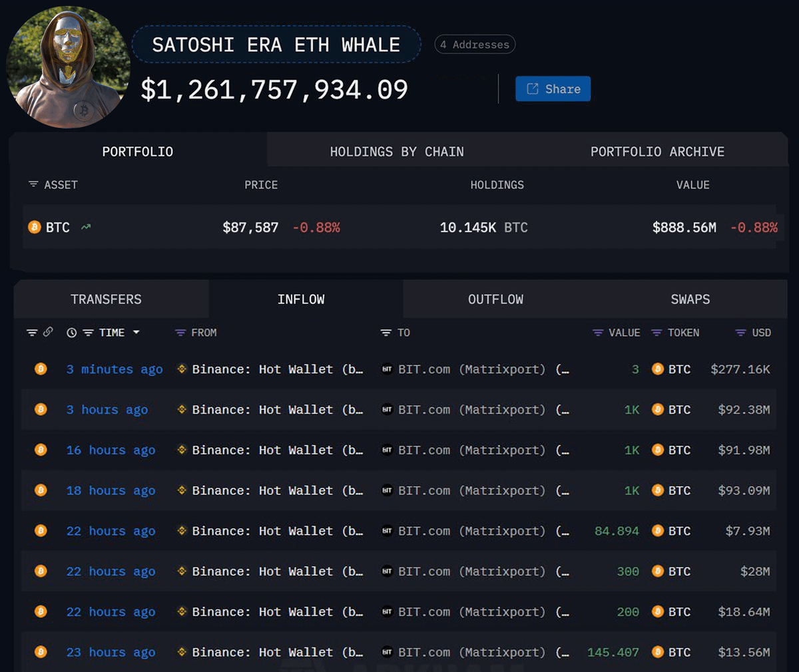Open BIT.com (Matrixport) in the $28M row
Viewport: 799px width, 672px height.
pyautogui.click(x=484, y=572)
